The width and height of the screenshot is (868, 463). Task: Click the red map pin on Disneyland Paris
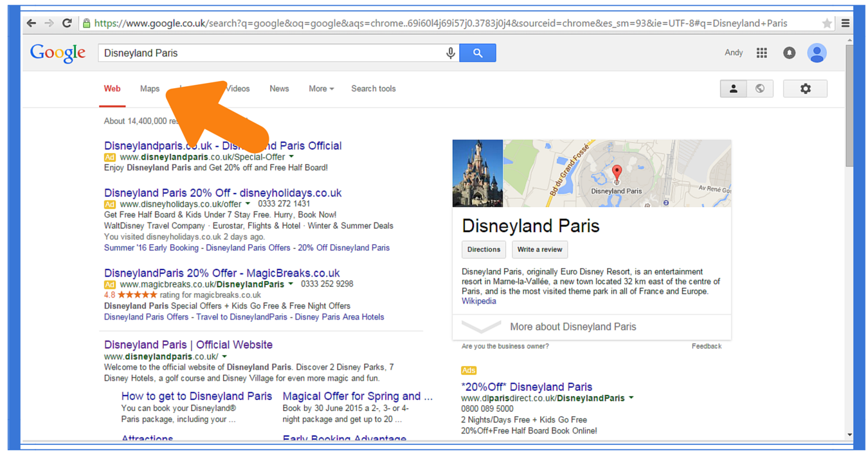point(617,172)
